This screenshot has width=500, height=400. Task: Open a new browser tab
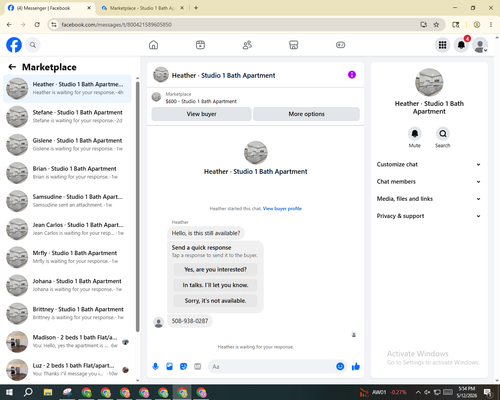point(196,8)
